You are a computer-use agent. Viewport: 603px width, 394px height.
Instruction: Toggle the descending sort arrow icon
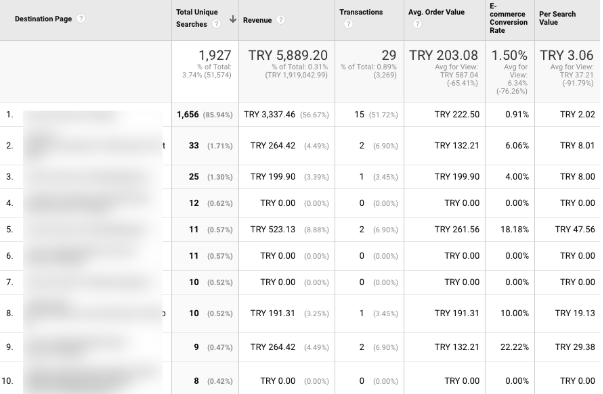tap(232, 19)
